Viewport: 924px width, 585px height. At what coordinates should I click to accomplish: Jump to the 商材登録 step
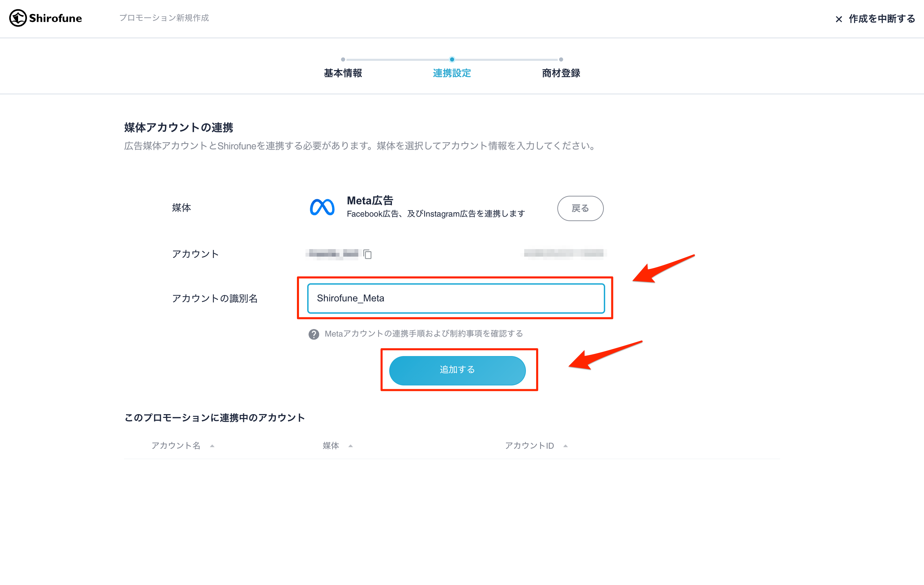[561, 73]
